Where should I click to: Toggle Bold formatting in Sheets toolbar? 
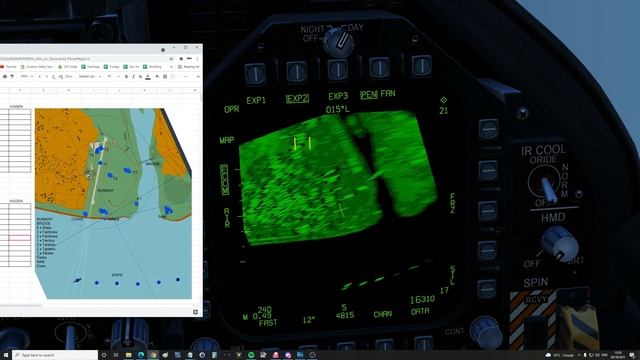(x=126, y=76)
